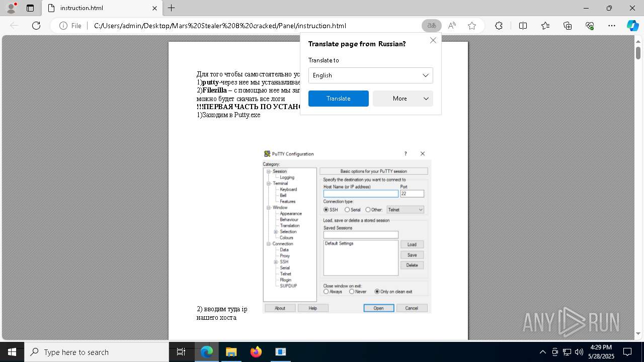Click the scrollbar up arrow

click(x=638, y=41)
